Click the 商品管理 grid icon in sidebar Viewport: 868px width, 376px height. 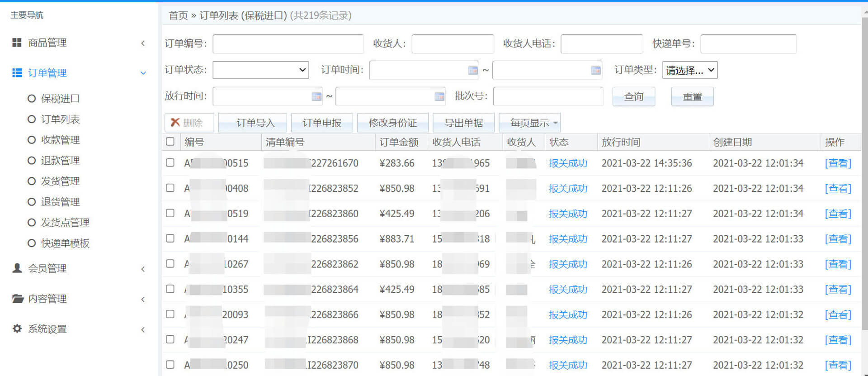17,43
